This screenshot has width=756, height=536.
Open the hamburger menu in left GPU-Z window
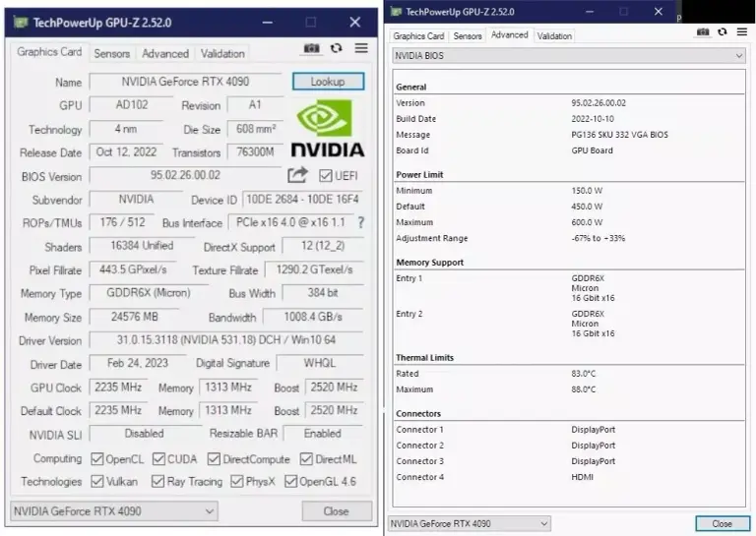361,48
